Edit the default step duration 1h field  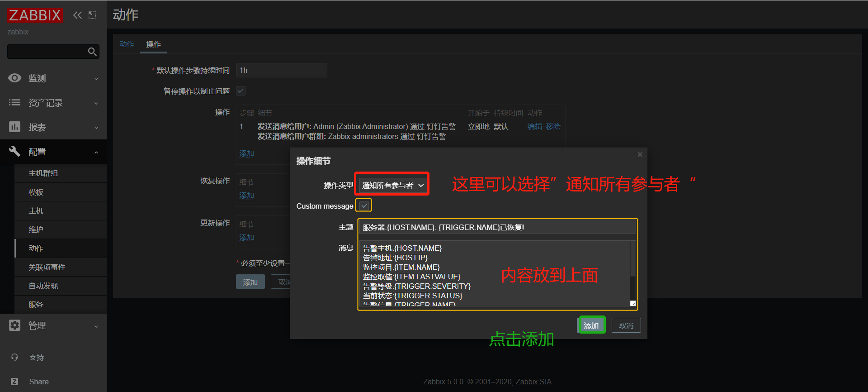[x=281, y=70]
